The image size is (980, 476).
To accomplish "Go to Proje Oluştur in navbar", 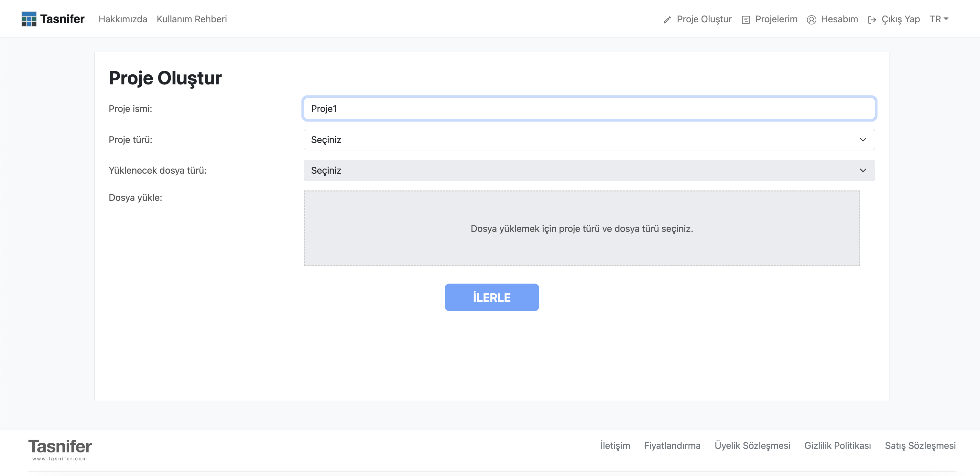I will (x=704, y=19).
